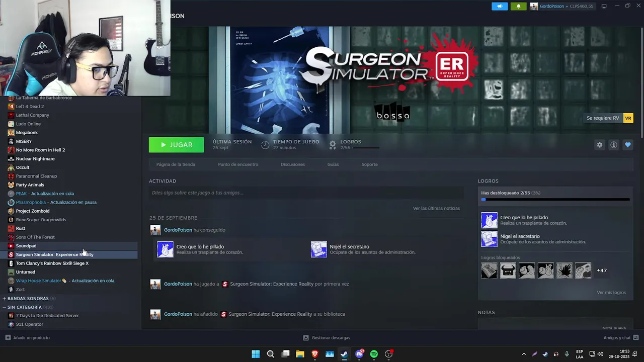Show hidden system tray icons chevron
Image resolution: width=644 pixels, height=362 pixels.
click(x=524, y=354)
